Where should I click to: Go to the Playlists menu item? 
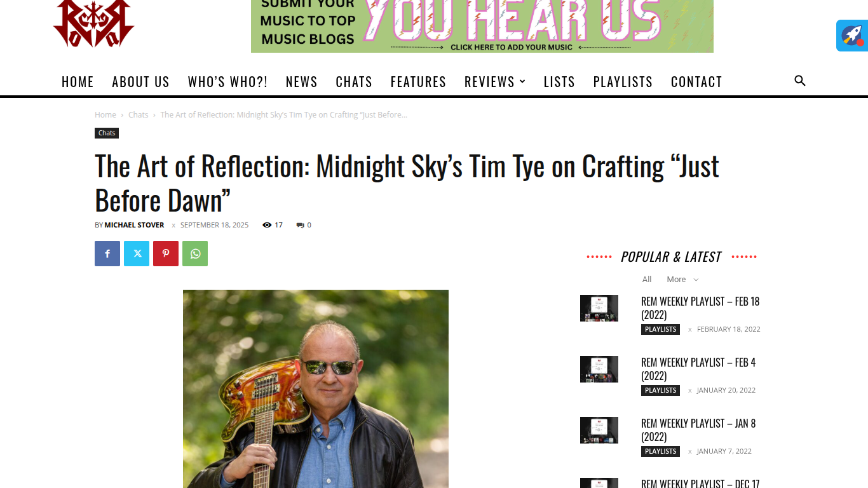click(623, 82)
